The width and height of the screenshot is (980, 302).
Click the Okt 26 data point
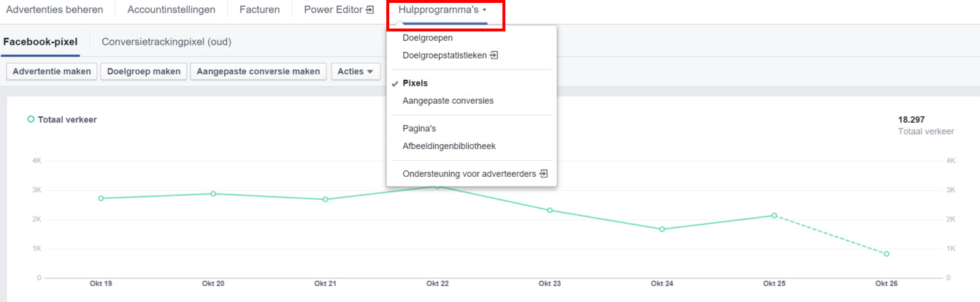click(x=887, y=254)
